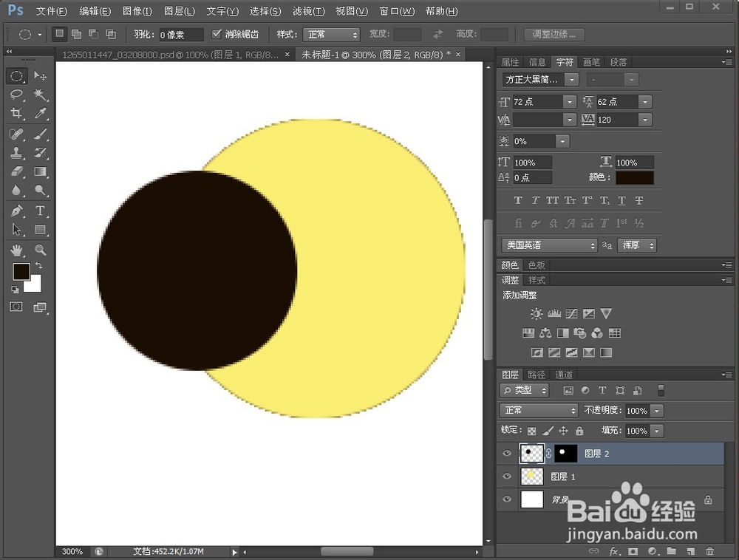Toggle strikethrough text style

tap(639, 201)
